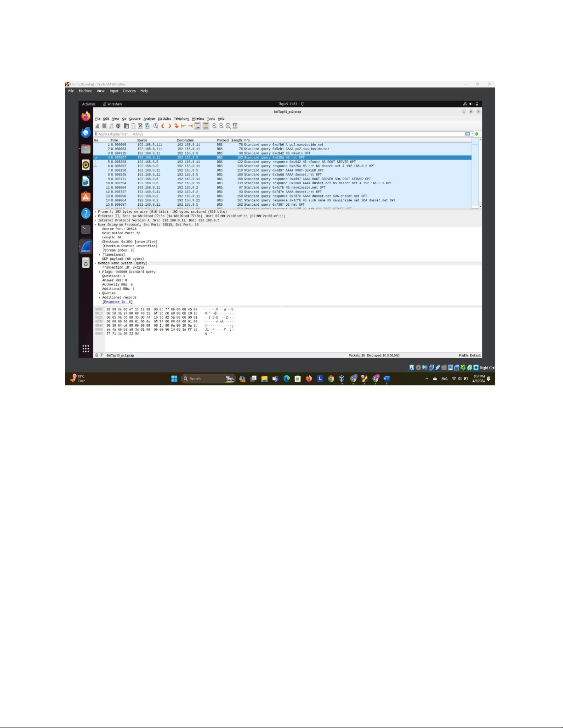Expand the Flags: 0x0000 node
This screenshot has height=728, width=563.
point(100,272)
